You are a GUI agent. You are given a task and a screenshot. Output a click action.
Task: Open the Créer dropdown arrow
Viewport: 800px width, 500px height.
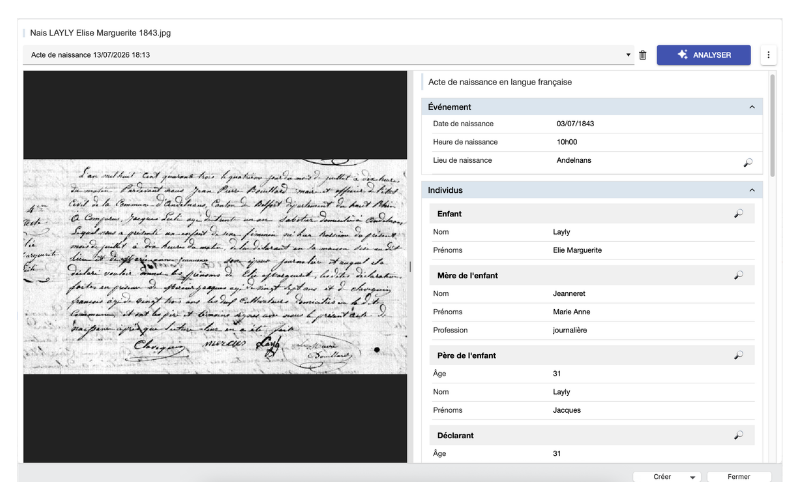click(x=692, y=478)
